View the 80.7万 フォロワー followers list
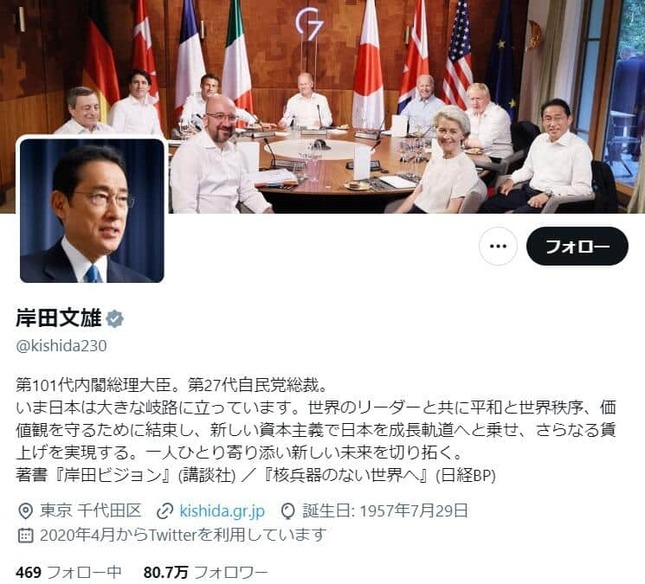645x584 pixels. (x=206, y=572)
